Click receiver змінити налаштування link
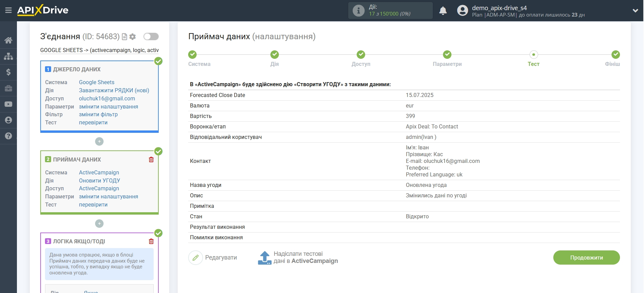The width and height of the screenshot is (644, 293). tap(108, 196)
